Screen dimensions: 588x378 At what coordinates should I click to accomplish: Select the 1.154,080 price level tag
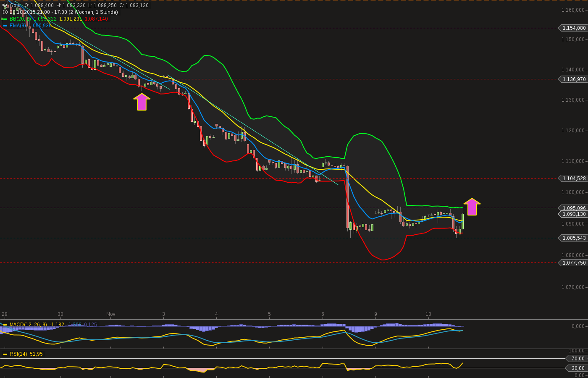[573, 28]
